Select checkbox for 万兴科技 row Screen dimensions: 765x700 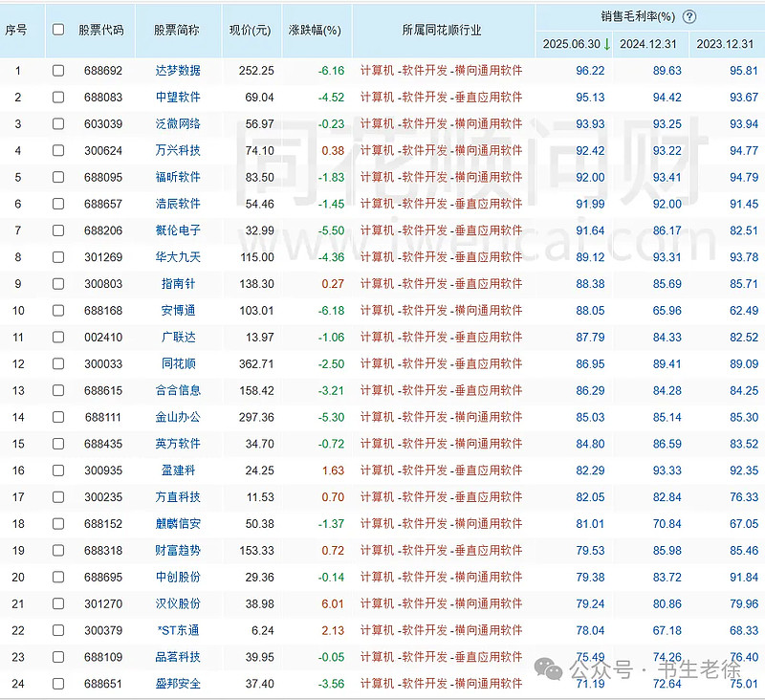pos(58,150)
